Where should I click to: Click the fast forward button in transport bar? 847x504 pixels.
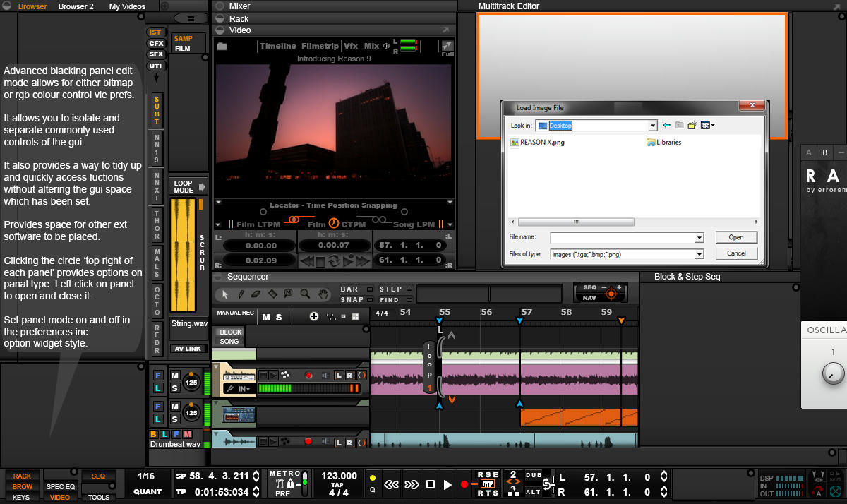(412, 484)
